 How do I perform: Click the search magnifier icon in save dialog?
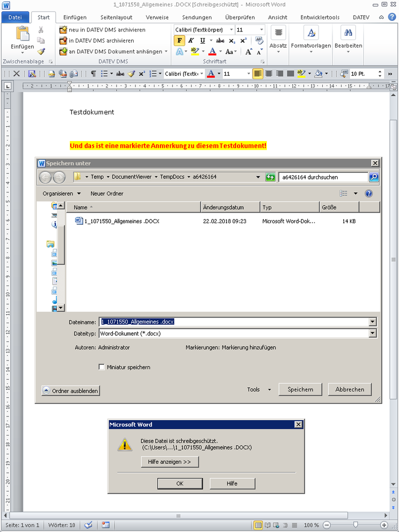click(x=374, y=177)
